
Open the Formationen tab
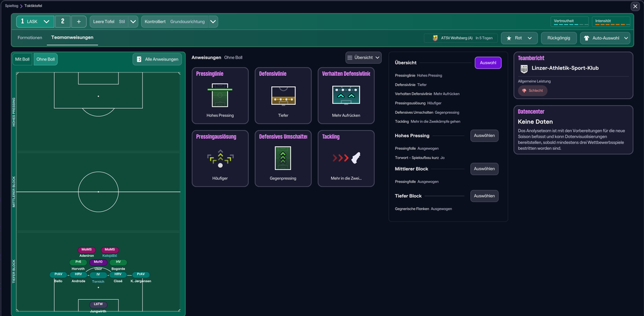tap(30, 37)
